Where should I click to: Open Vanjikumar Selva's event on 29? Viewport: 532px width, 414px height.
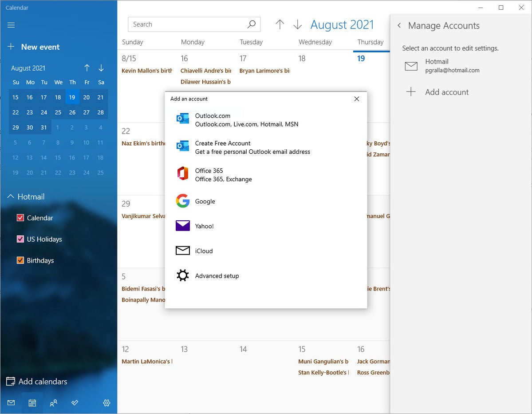[x=143, y=216]
